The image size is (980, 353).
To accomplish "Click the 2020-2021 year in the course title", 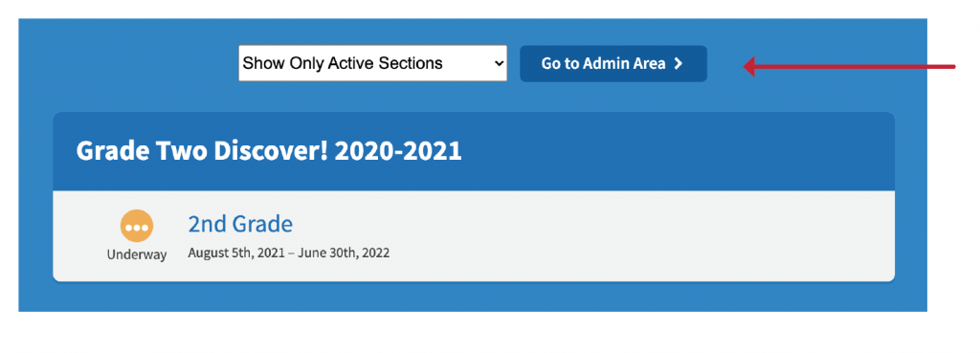I will coord(397,150).
